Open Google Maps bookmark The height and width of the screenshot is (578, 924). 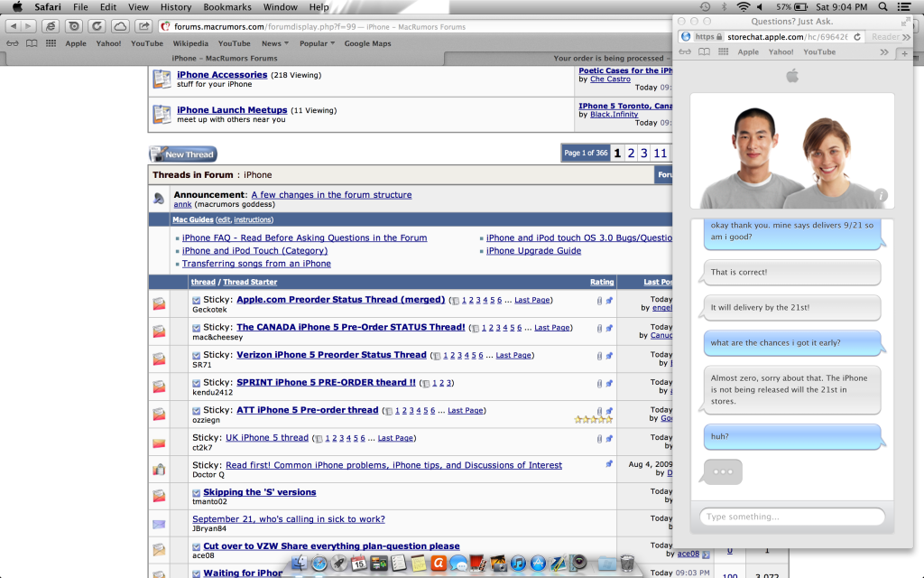(368, 43)
